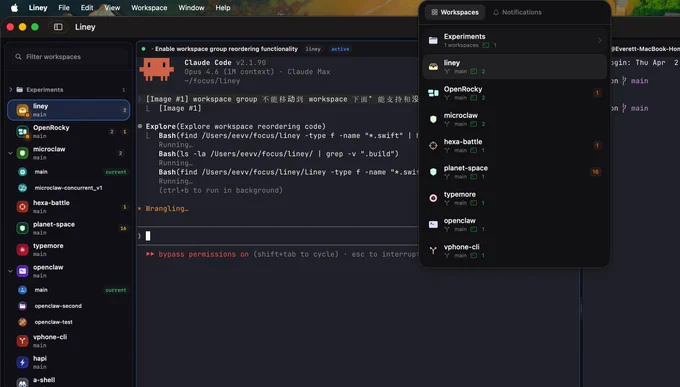This screenshot has height=387, width=680.
Task: Click planet-space shield icon in popover
Action: click(x=433, y=172)
